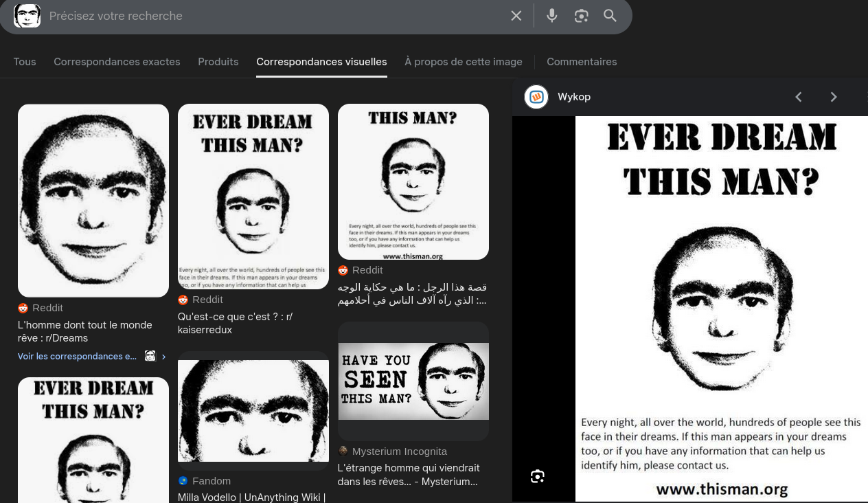Click the thumbnail image in the search bar
The height and width of the screenshot is (503, 868).
pyautogui.click(x=27, y=15)
